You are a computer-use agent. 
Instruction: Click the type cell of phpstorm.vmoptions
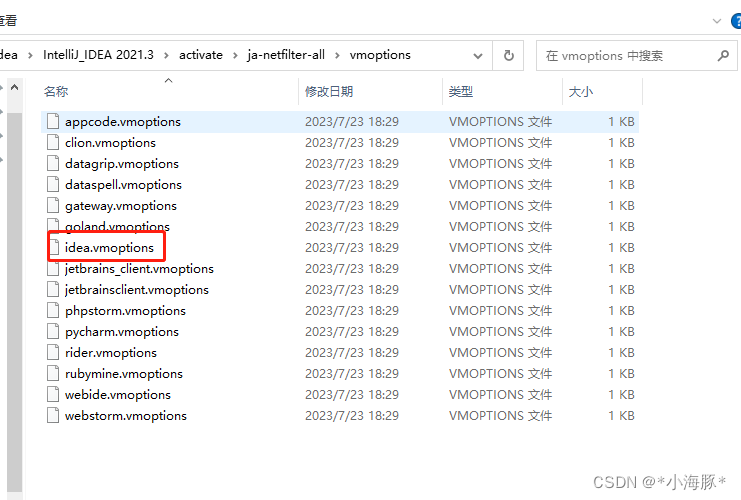coord(500,310)
